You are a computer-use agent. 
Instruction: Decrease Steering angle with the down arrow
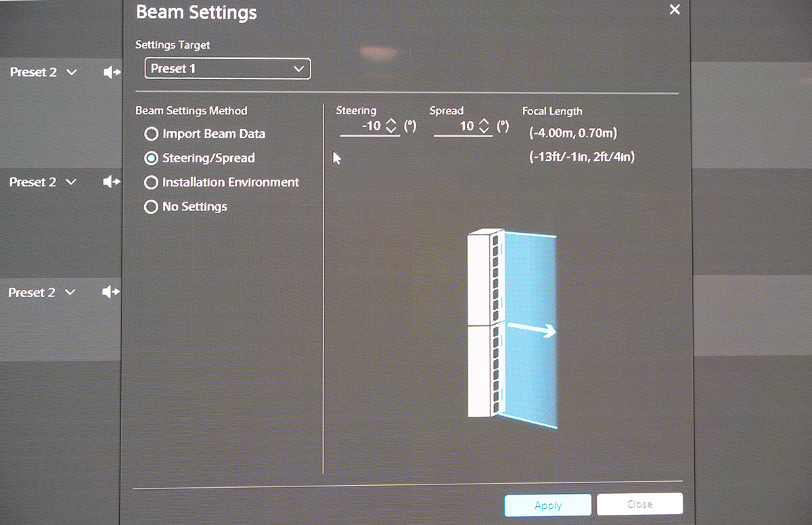pos(390,131)
